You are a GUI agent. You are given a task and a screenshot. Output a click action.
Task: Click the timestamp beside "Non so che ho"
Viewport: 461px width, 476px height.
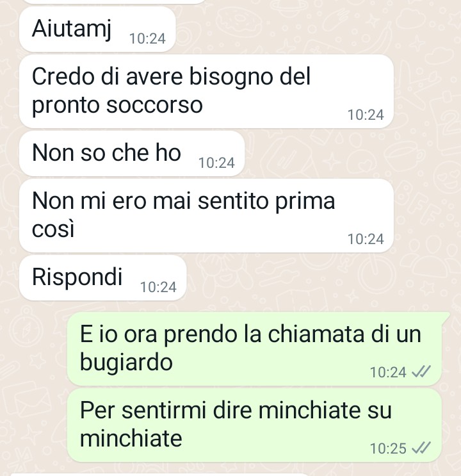tap(216, 163)
